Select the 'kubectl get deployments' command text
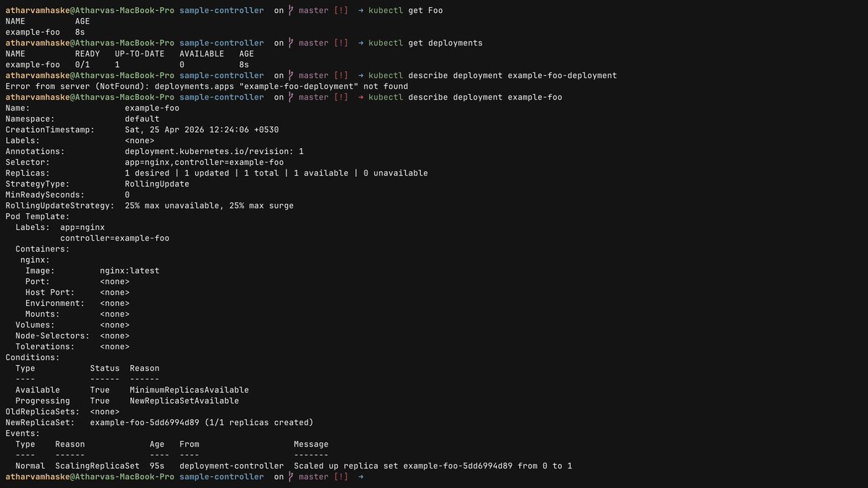This screenshot has width=868, height=488. (425, 43)
